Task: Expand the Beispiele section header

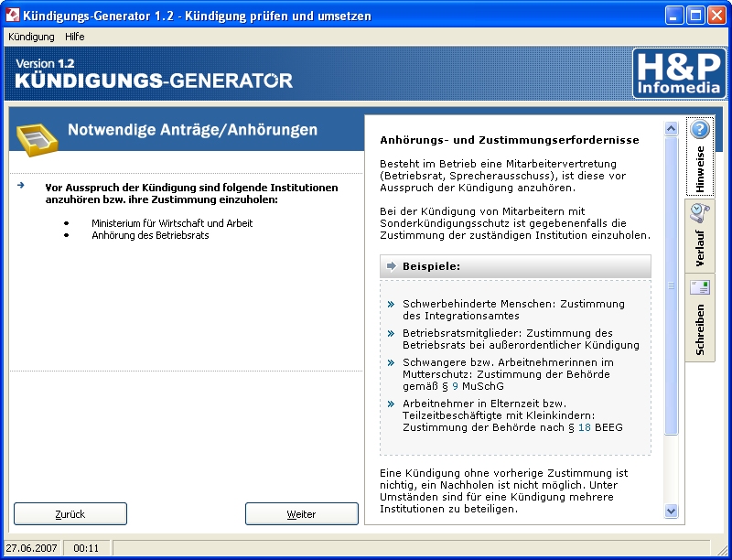Action: click(x=515, y=266)
